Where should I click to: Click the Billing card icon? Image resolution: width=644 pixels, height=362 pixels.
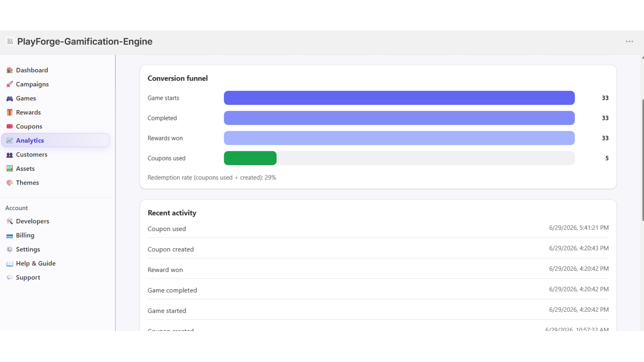coord(10,236)
